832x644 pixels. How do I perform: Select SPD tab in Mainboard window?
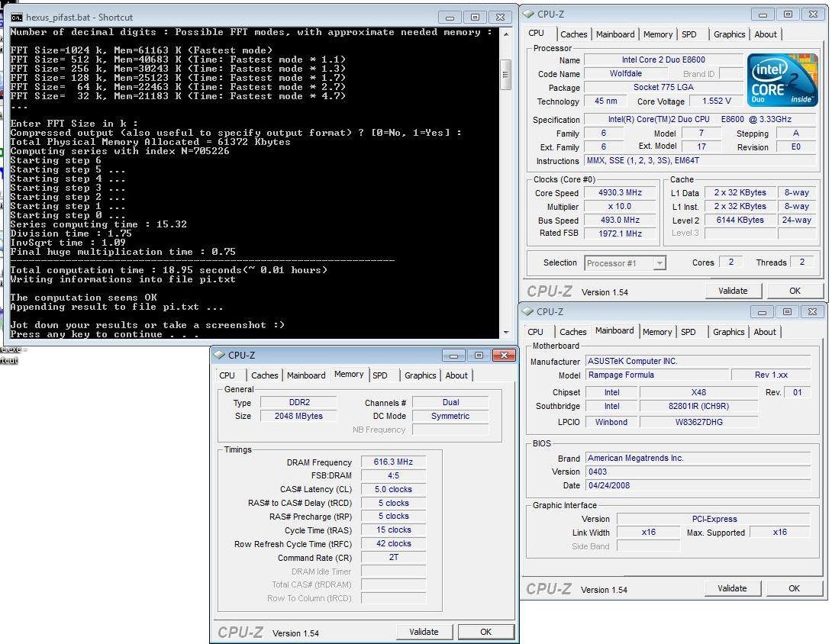[688, 332]
